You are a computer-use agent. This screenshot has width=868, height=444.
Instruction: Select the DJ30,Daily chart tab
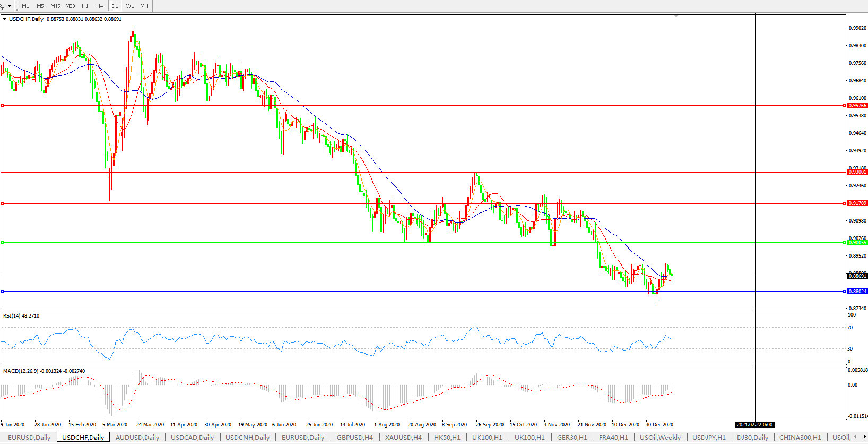(752, 438)
